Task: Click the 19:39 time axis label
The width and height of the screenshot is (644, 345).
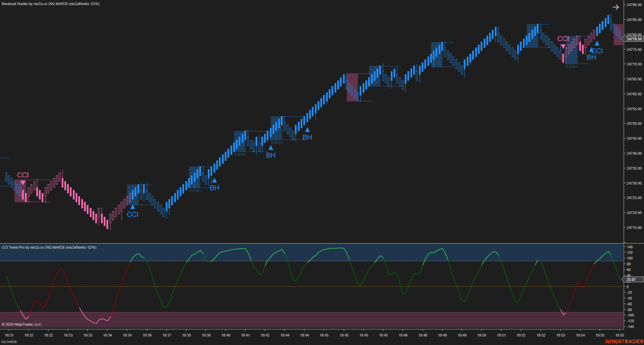Action: coord(206,335)
